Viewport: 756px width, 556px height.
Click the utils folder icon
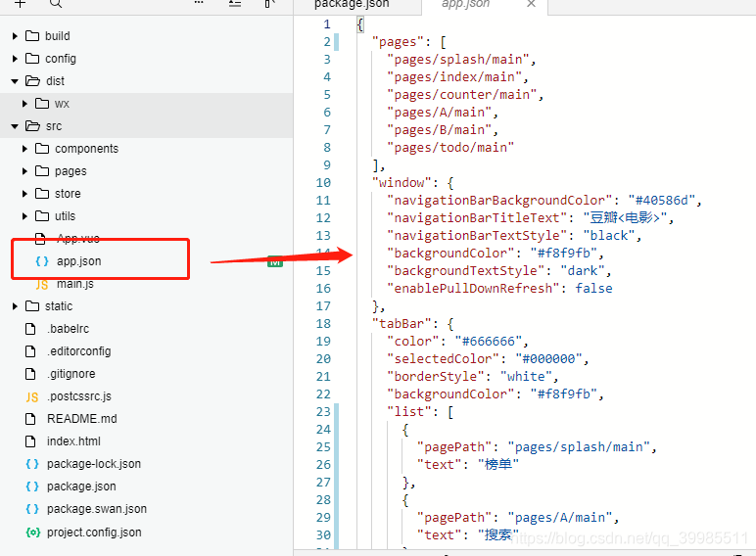pos(42,216)
